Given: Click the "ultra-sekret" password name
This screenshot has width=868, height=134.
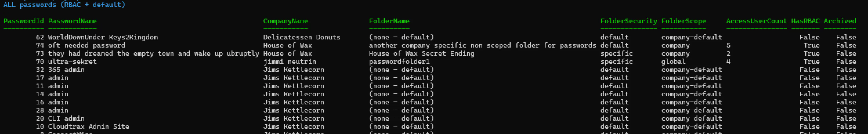Looking at the screenshot, I should [x=72, y=61].
